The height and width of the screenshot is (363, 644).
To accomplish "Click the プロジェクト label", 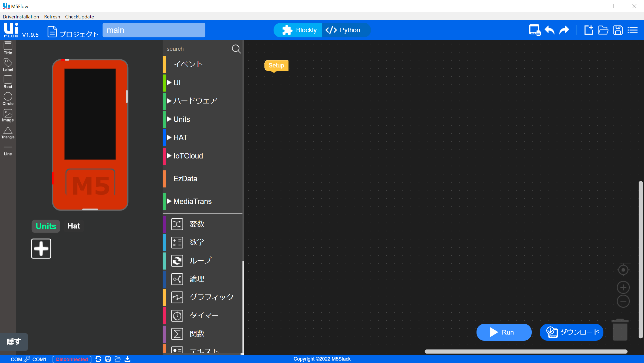I will pos(79,34).
